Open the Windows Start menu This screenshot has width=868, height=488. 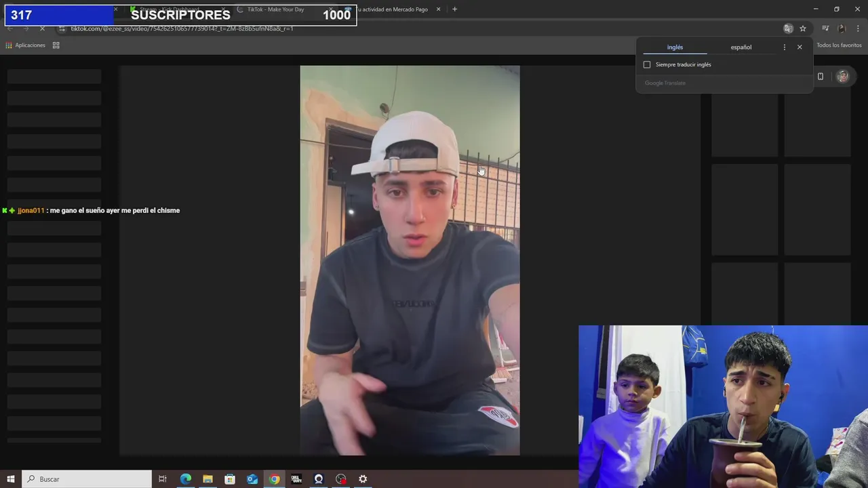[11, 479]
